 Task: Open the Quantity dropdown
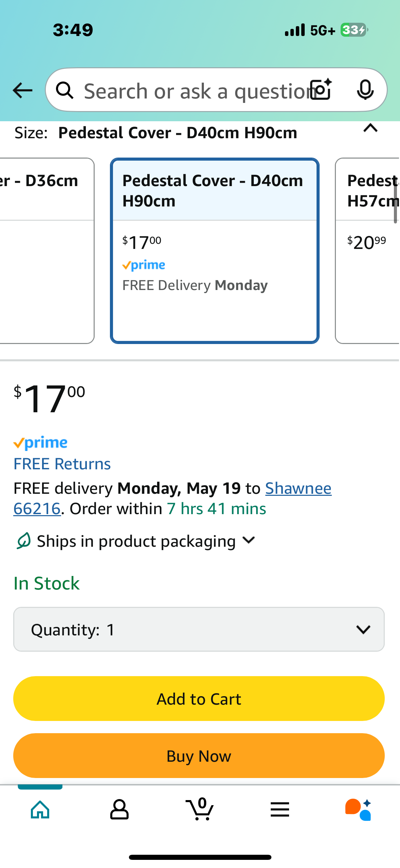tap(199, 629)
